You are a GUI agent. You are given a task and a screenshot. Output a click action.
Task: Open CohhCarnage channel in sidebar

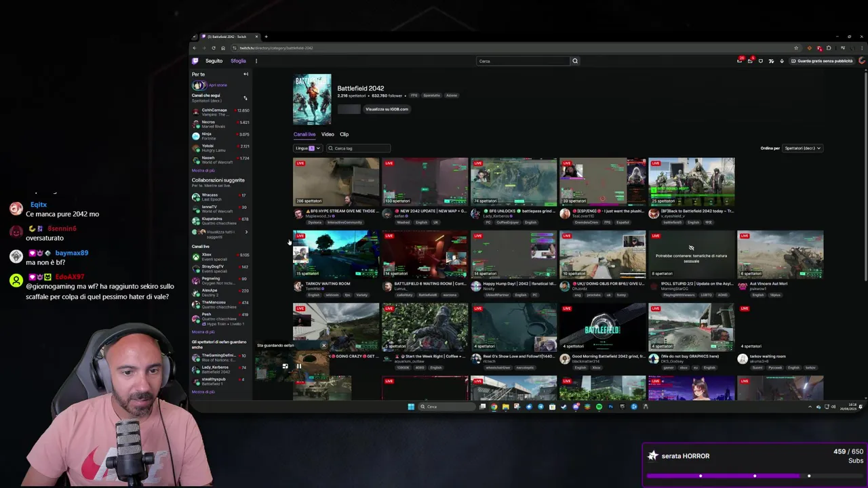pos(220,112)
